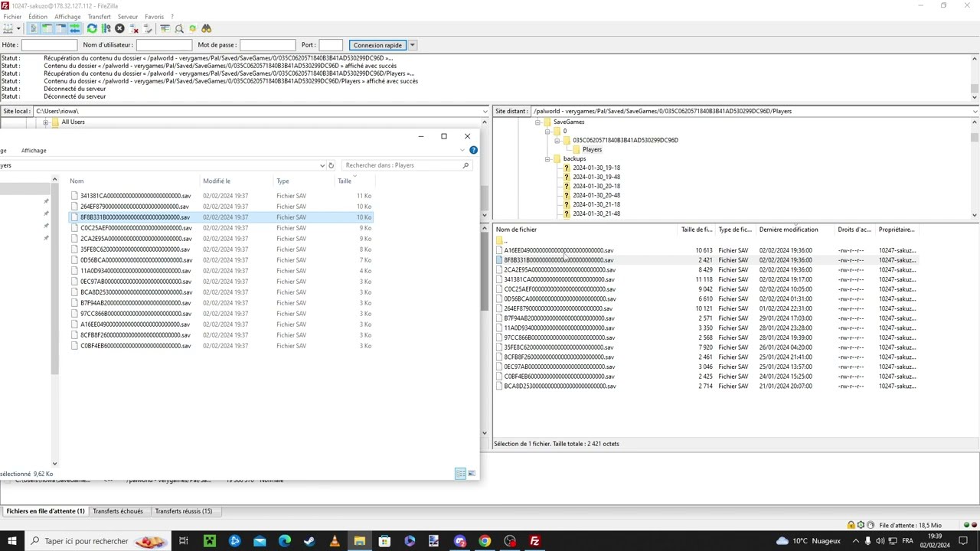Open the Affichage tab in Explorer window
This screenshot has height=551, width=980.
pos(34,151)
